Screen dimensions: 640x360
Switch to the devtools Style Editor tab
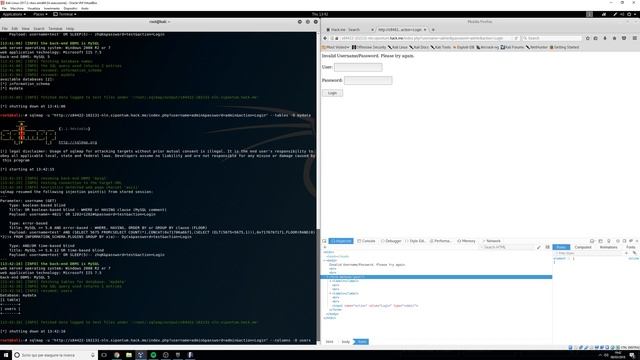(415, 241)
